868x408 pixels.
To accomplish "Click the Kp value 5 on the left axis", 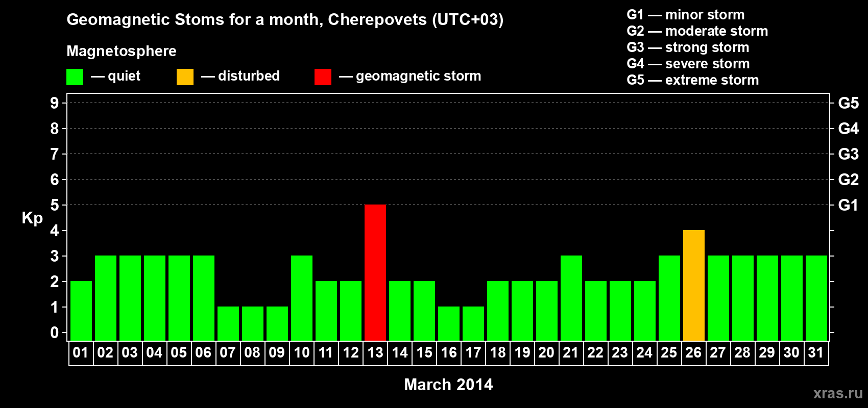I will pyautogui.click(x=55, y=205).
